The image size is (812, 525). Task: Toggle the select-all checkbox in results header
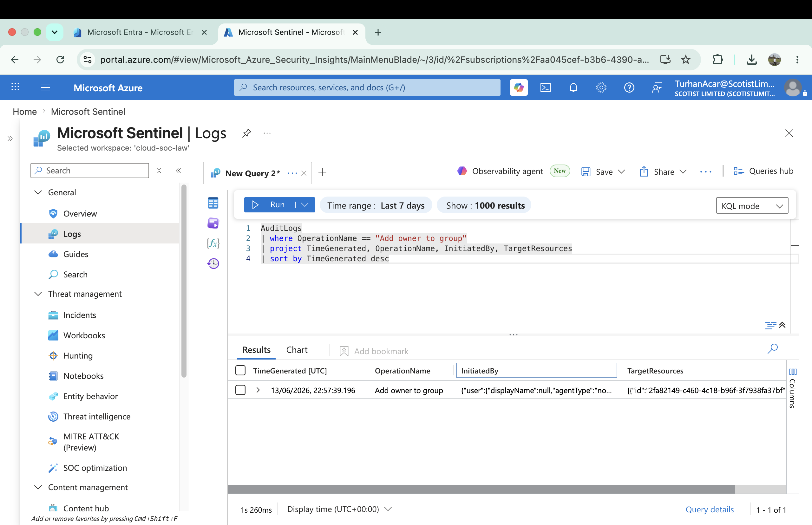240,370
